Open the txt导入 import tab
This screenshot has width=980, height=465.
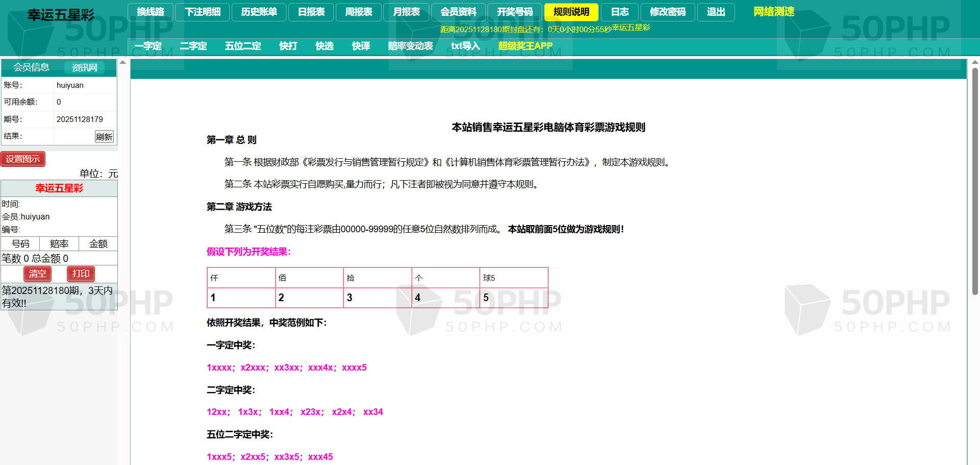(465, 46)
